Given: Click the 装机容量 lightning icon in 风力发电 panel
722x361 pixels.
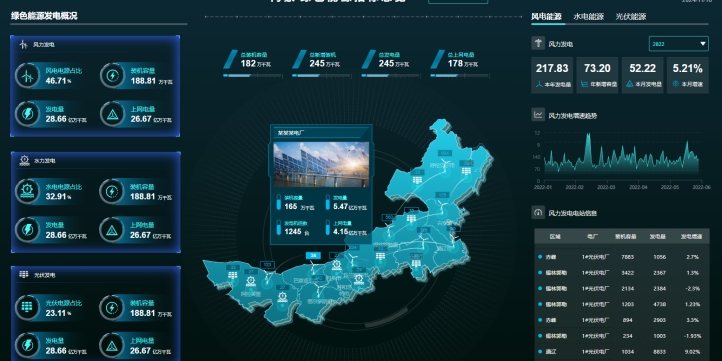Looking at the screenshot, I should pyautogui.click(x=112, y=76).
